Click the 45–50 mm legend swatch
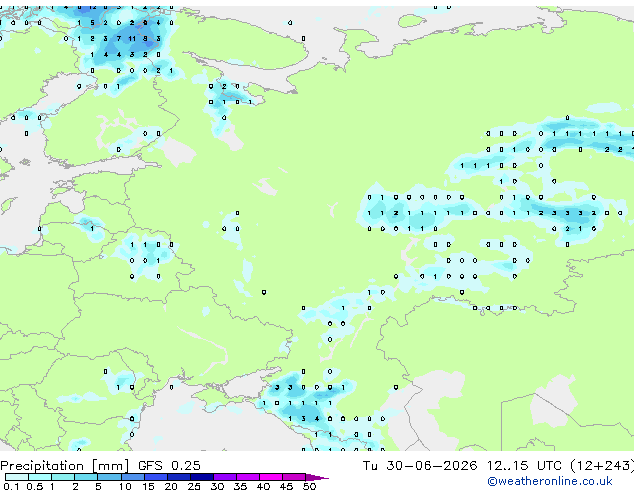 pos(294,477)
